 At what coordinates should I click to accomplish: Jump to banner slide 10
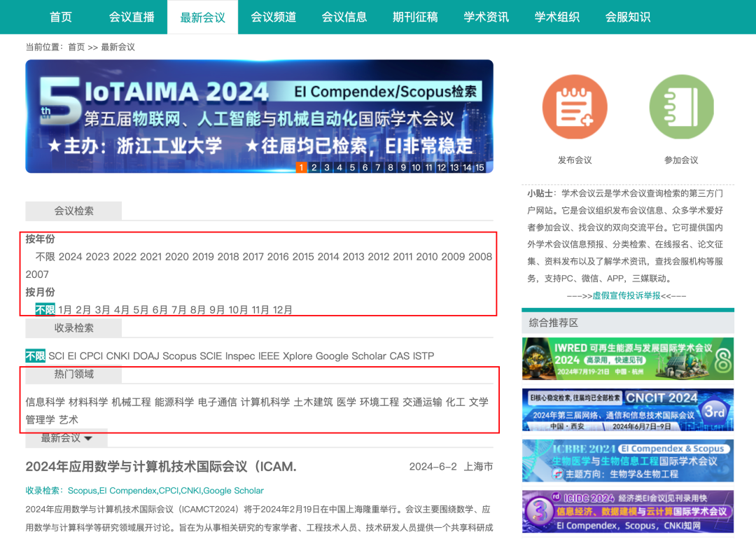tap(416, 167)
